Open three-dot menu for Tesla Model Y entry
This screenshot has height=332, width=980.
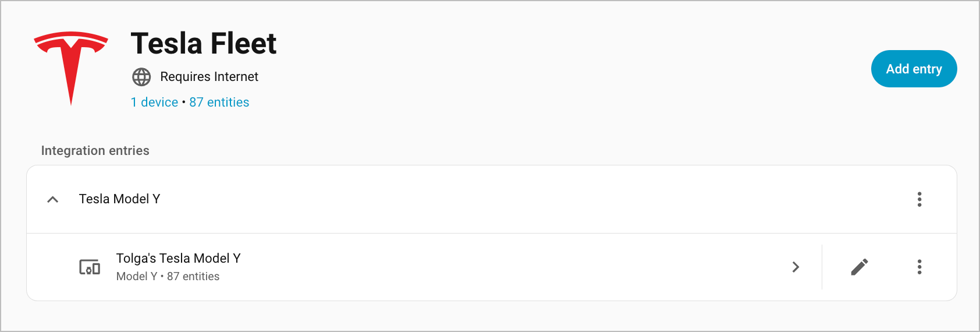click(919, 199)
